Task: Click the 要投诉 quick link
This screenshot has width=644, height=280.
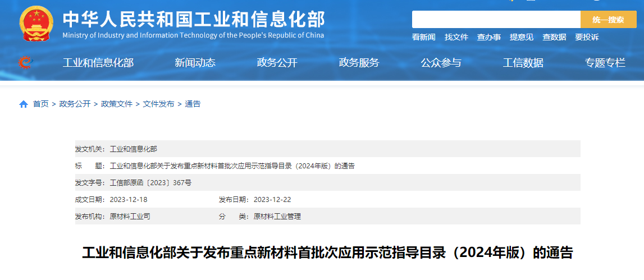Action: click(x=586, y=37)
